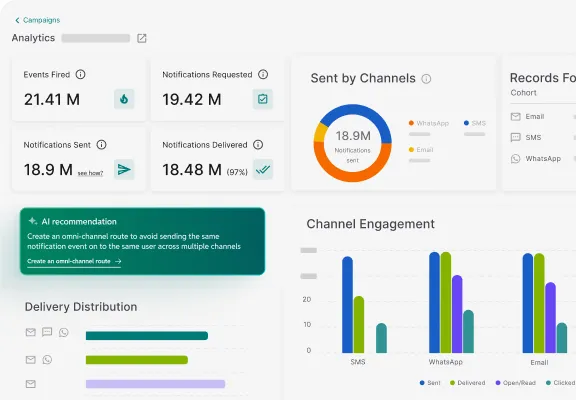This screenshot has width=576, height=400.
Task: Click the SMS chat icon in Records panel
Action: pyautogui.click(x=516, y=137)
